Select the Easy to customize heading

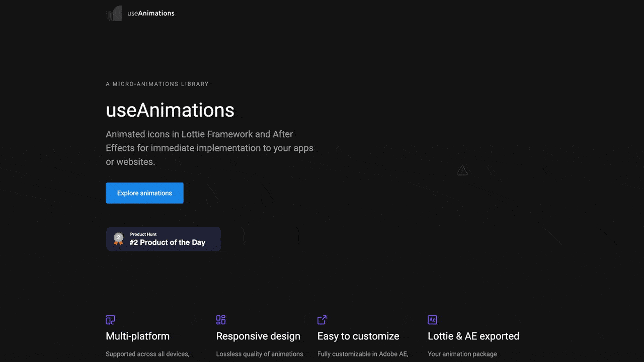coord(358,336)
